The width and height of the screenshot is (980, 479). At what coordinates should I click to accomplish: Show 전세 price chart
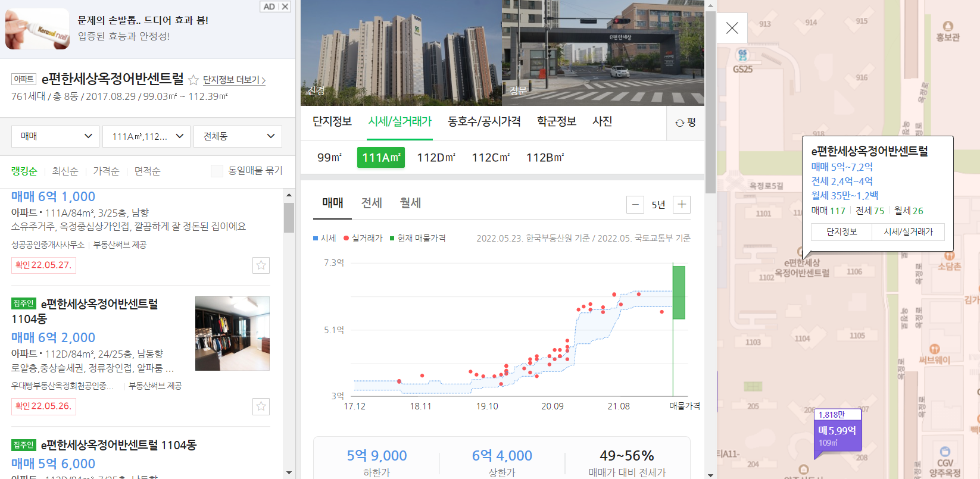coord(372,203)
